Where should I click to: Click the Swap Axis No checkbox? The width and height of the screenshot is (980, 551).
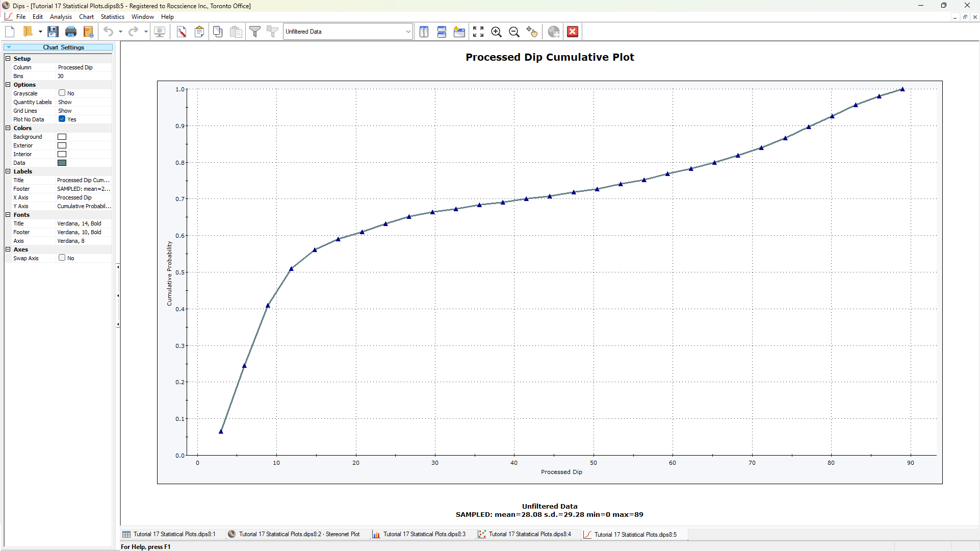61,258
